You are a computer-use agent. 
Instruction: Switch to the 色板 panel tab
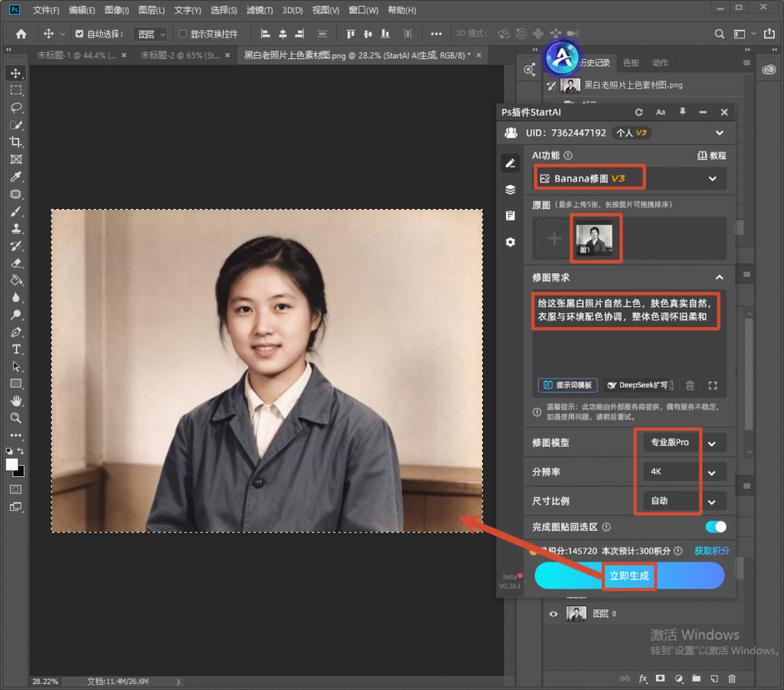coord(631,63)
